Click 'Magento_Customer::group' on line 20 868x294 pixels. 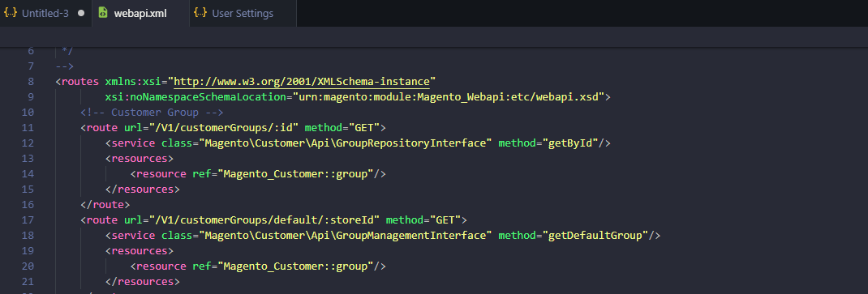(x=295, y=266)
